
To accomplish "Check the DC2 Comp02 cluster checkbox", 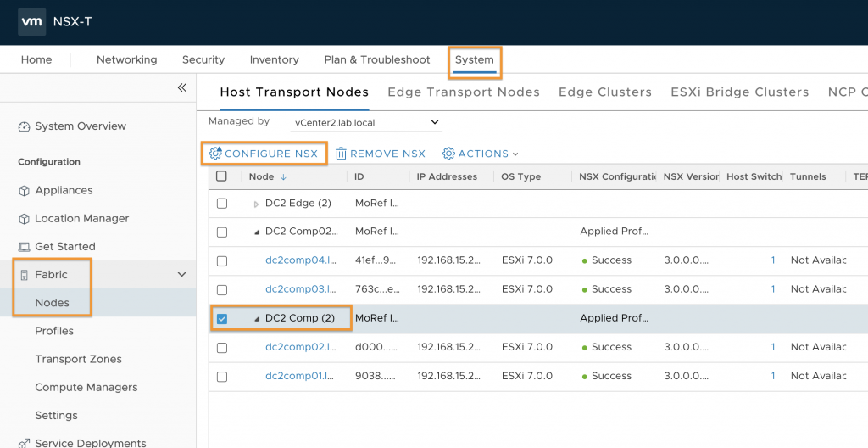I will coord(222,232).
